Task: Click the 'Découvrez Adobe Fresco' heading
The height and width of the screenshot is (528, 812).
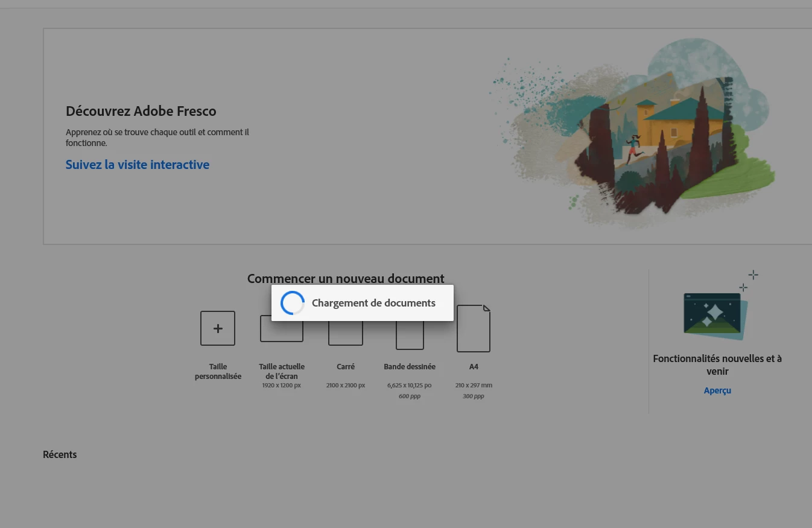Action: click(x=141, y=111)
